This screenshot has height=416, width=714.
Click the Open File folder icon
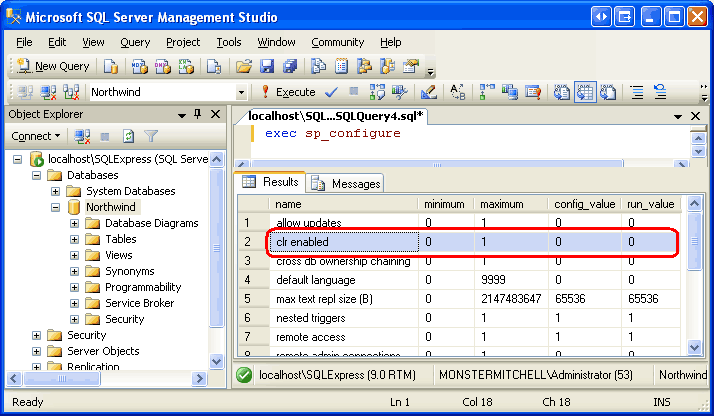tap(243, 66)
